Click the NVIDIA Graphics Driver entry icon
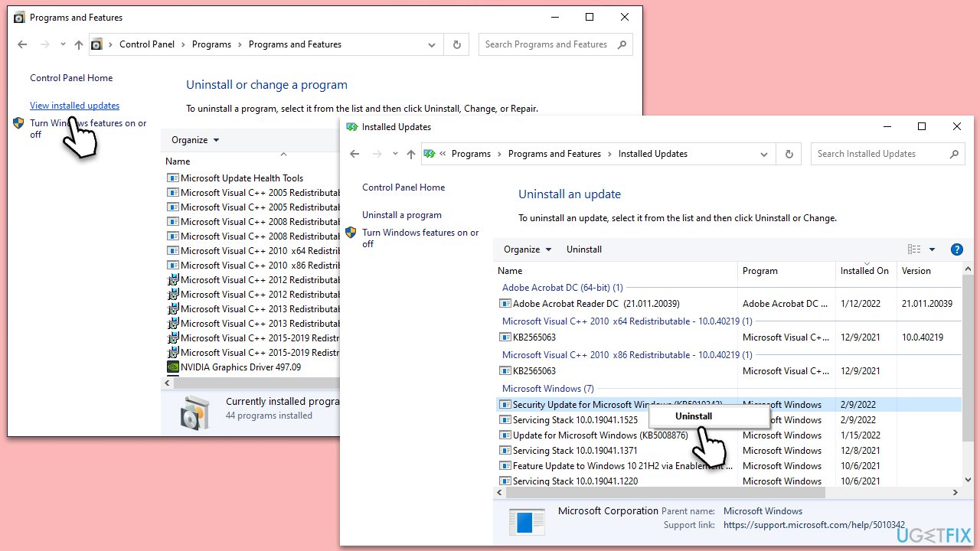This screenshot has height=551, width=980. (x=173, y=367)
